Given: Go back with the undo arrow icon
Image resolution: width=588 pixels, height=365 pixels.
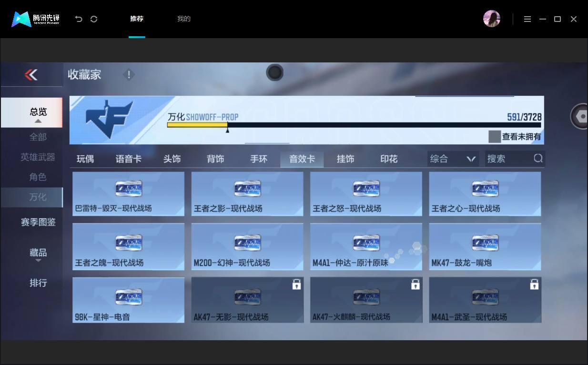Looking at the screenshot, I should pyautogui.click(x=79, y=19).
